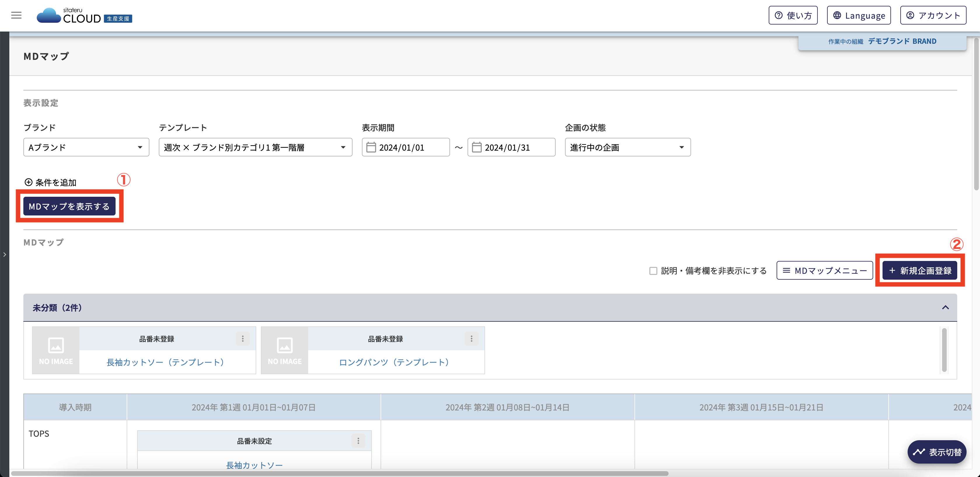
Task: Open the テンプレート dropdown
Action: point(255,147)
